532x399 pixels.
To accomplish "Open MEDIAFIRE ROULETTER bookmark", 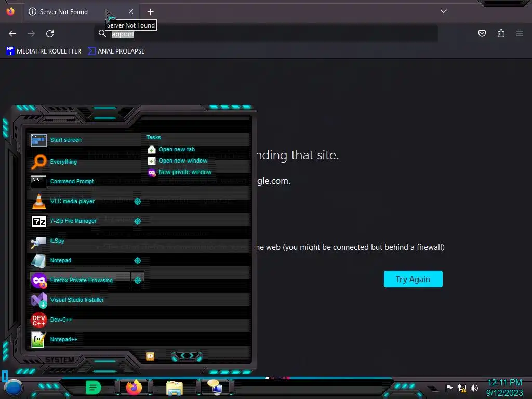I will click(x=44, y=51).
